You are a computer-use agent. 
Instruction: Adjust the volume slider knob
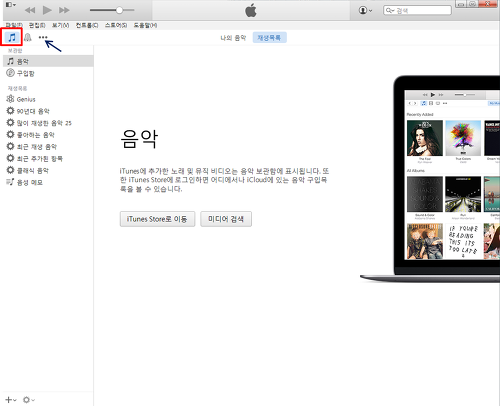119,10
